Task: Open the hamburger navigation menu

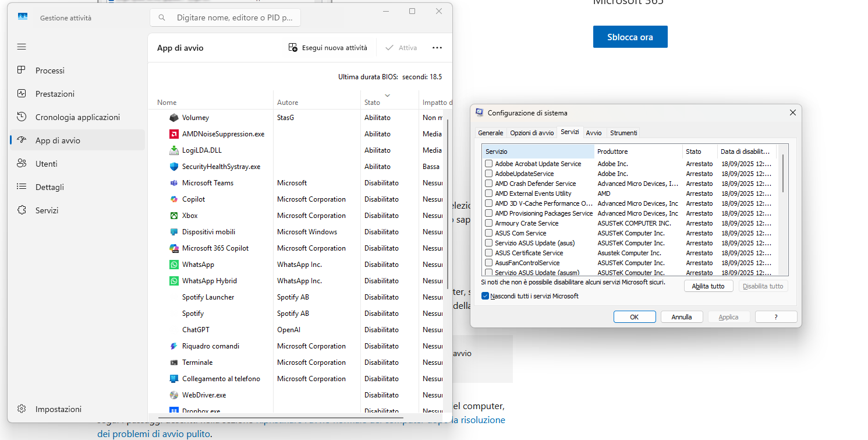Action: pyautogui.click(x=22, y=47)
